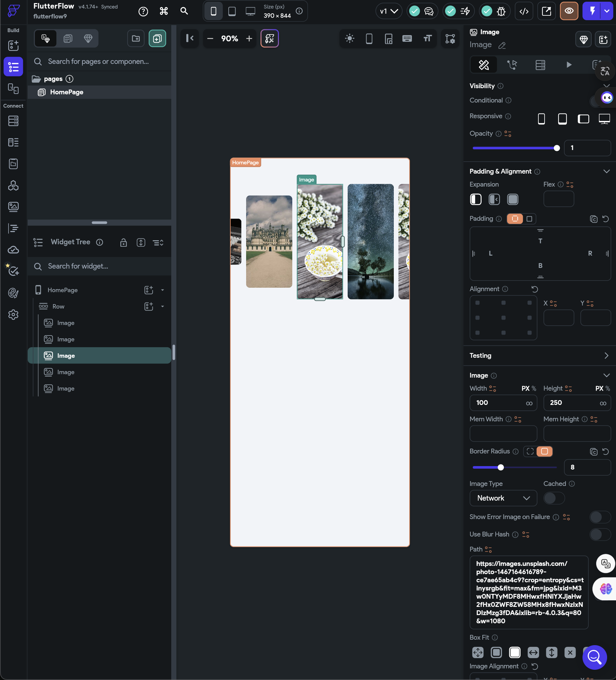This screenshot has height=680, width=616.
Task: Toggle tablet landscape visibility under Responsive
Action: pyautogui.click(x=583, y=119)
